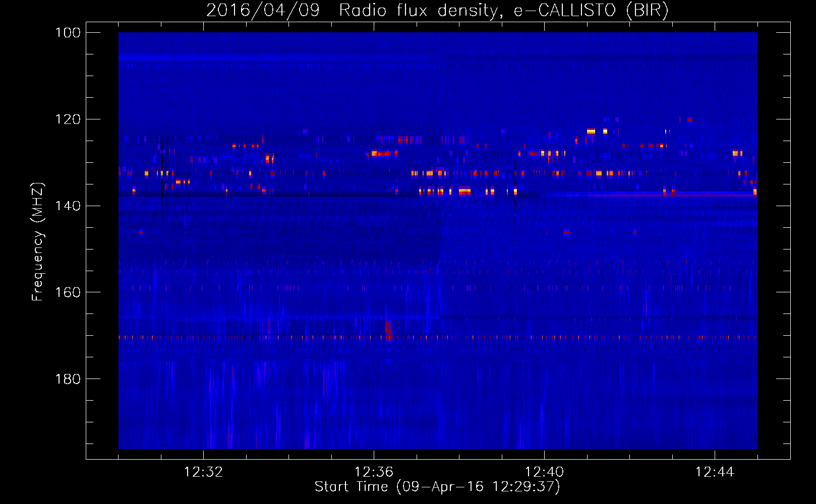Click the 12:36 time tick label
This screenshot has width=816, height=504.
374,472
